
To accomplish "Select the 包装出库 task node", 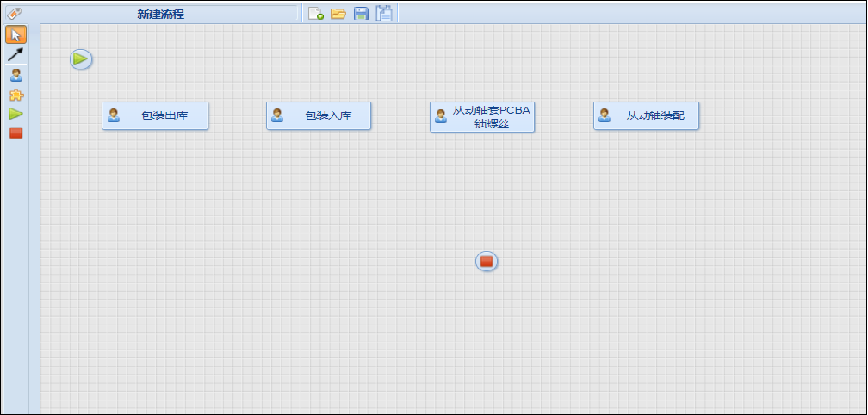I will pyautogui.click(x=164, y=115).
